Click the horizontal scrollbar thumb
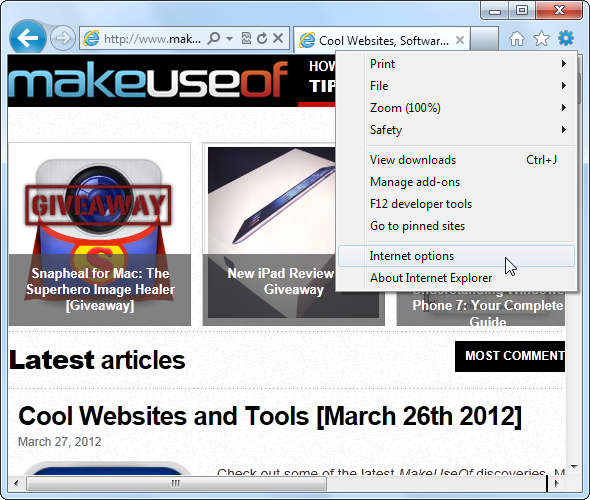This screenshot has width=590, height=500. (176, 483)
